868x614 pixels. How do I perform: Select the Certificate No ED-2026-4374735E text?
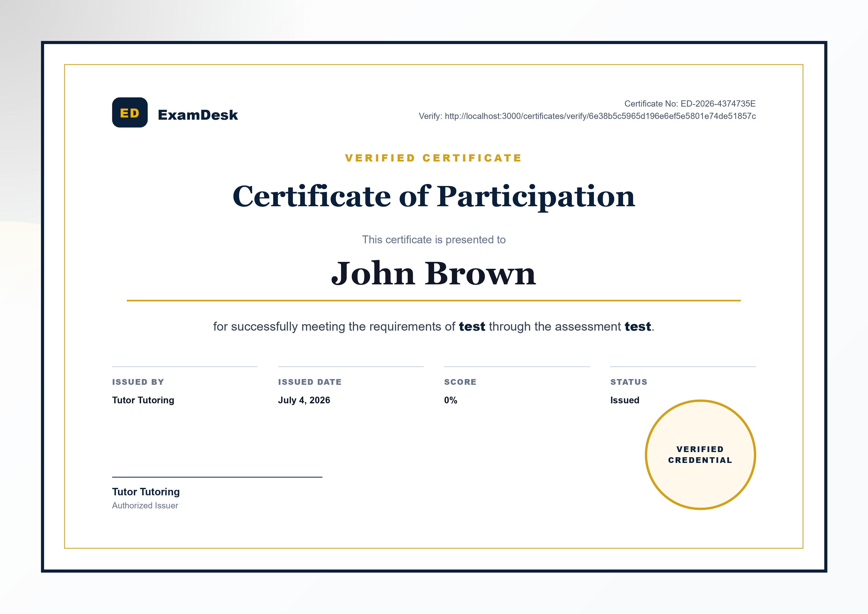[690, 104]
